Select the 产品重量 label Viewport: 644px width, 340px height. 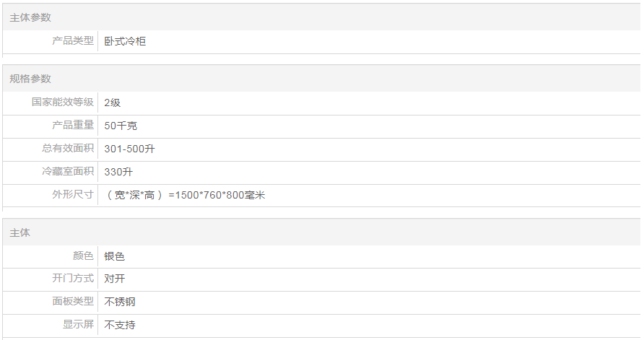tap(73, 126)
